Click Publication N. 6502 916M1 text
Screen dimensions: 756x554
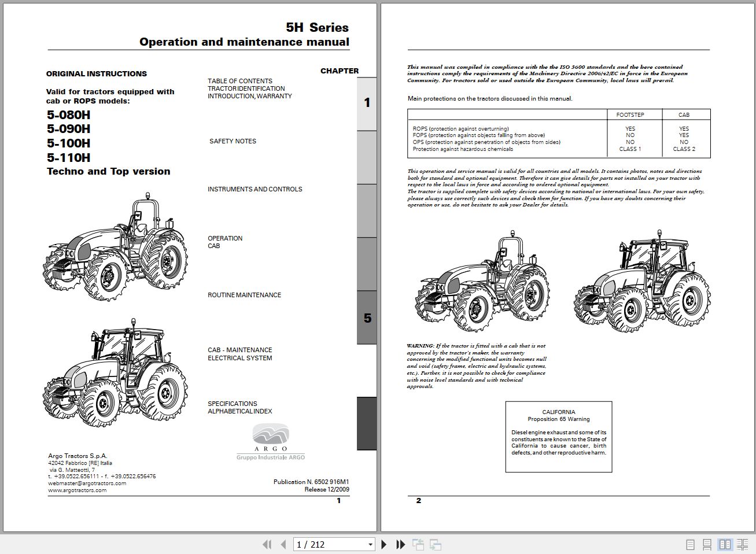(311, 482)
